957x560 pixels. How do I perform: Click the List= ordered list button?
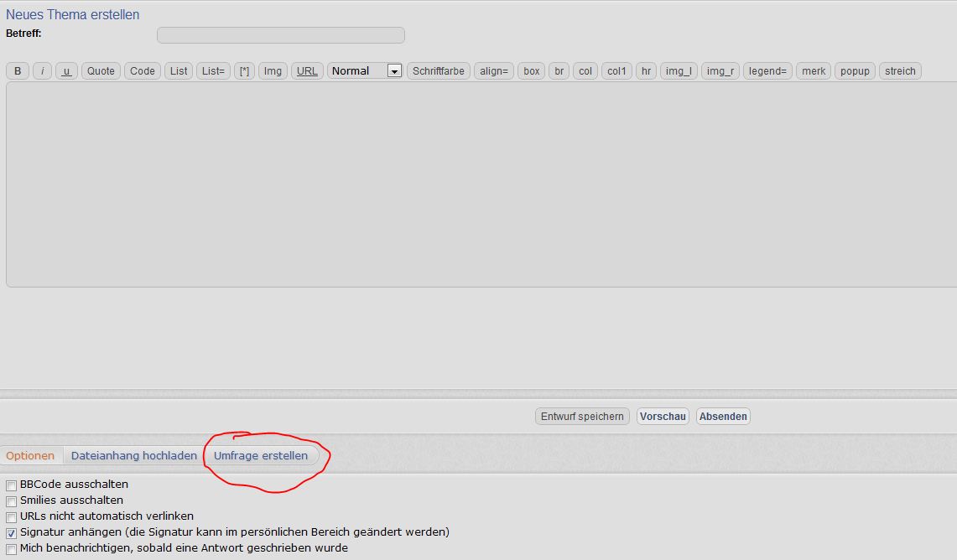coord(213,70)
